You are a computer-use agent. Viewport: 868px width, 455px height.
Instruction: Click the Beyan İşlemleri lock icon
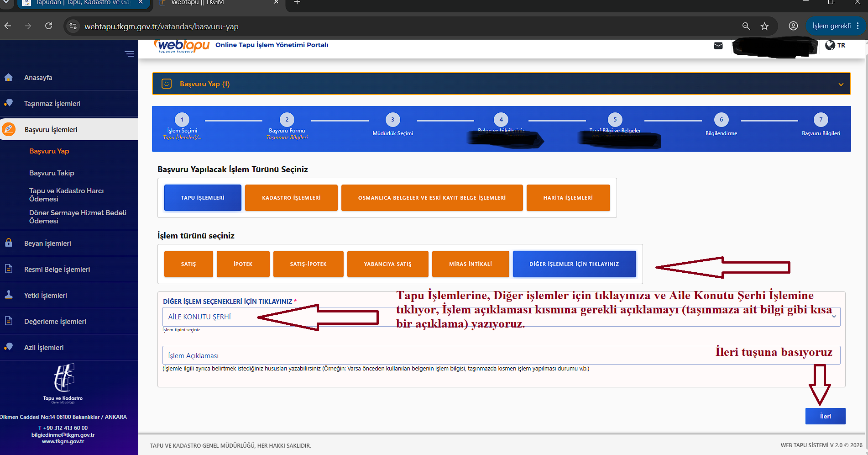(x=9, y=243)
